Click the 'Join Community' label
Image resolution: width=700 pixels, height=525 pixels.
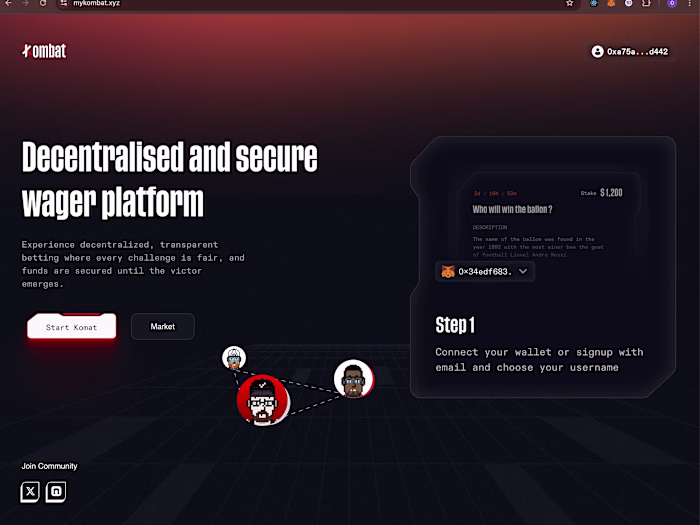[x=50, y=466]
